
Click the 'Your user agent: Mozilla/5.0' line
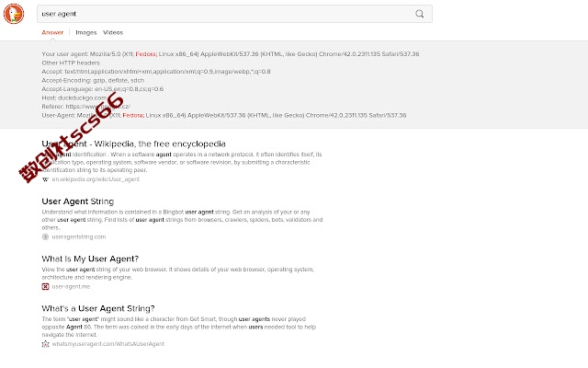pyautogui.click(x=231, y=53)
